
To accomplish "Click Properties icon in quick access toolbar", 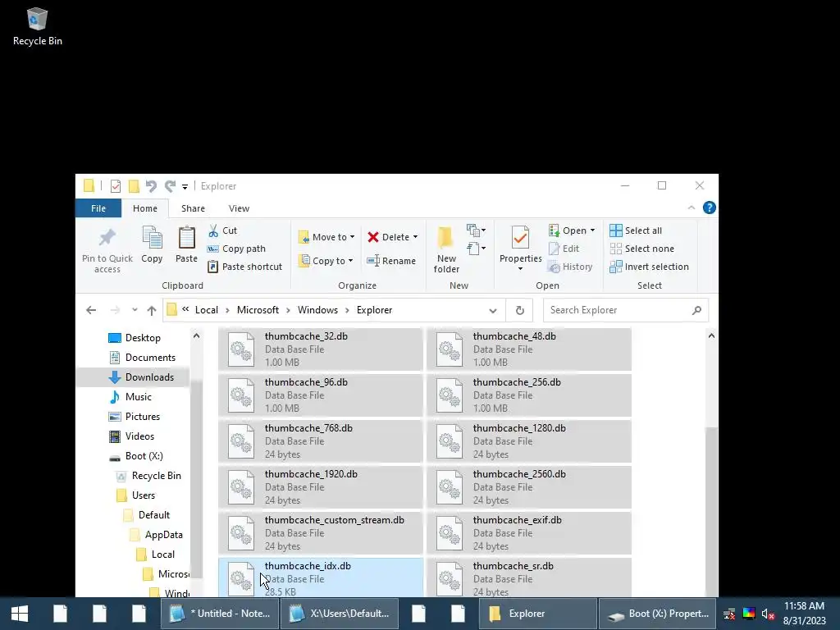I will [x=115, y=186].
